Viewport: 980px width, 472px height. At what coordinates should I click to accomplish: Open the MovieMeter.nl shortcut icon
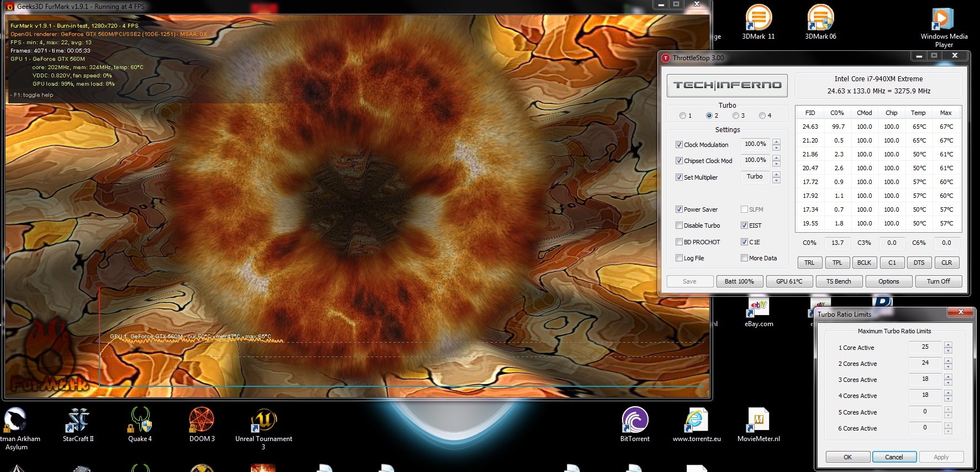point(758,425)
